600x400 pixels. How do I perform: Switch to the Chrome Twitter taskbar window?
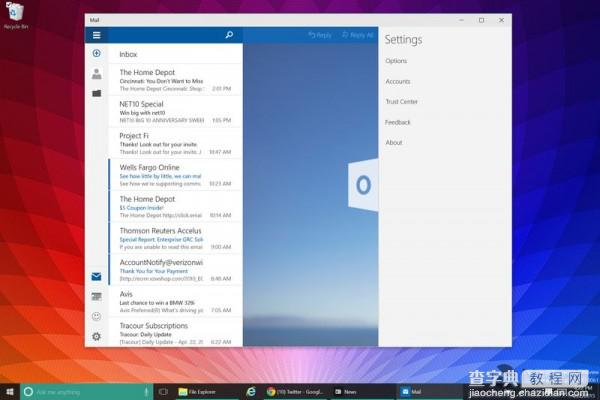(x=295, y=392)
